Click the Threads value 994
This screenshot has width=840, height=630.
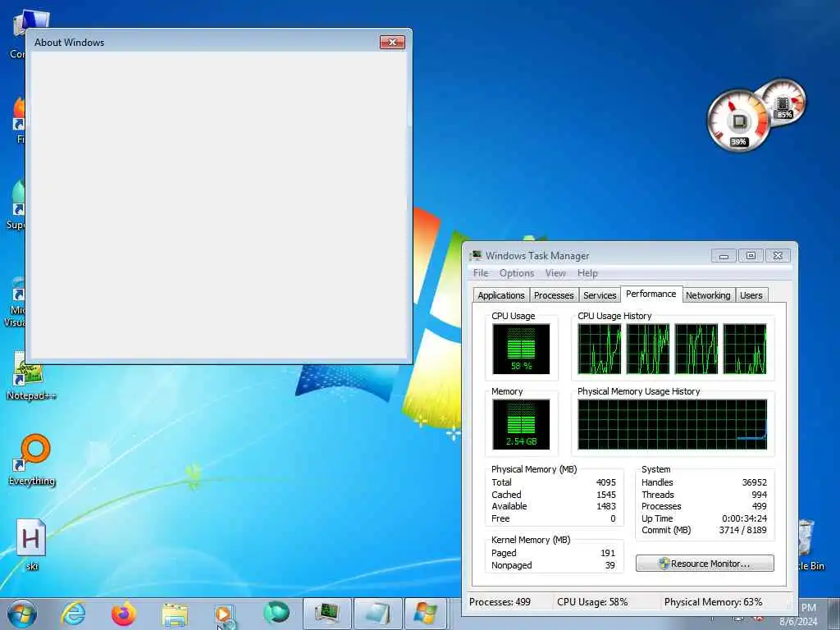tap(759, 495)
